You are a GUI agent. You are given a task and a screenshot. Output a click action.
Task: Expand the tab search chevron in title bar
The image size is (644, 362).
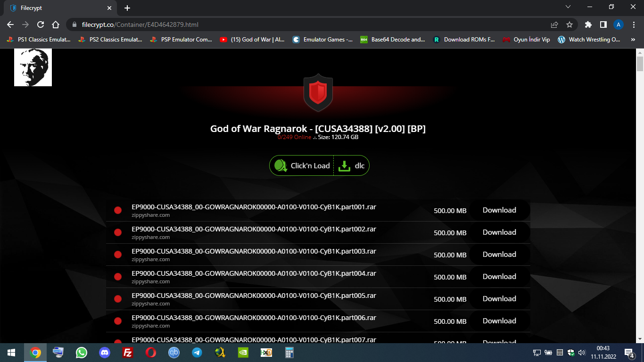coord(568,7)
